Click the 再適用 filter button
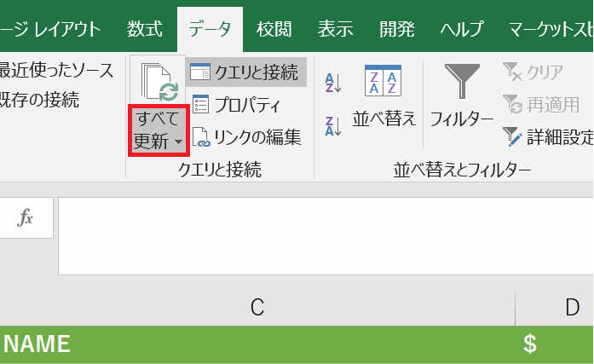Image resolution: width=594 pixels, height=364 pixels. click(541, 105)
